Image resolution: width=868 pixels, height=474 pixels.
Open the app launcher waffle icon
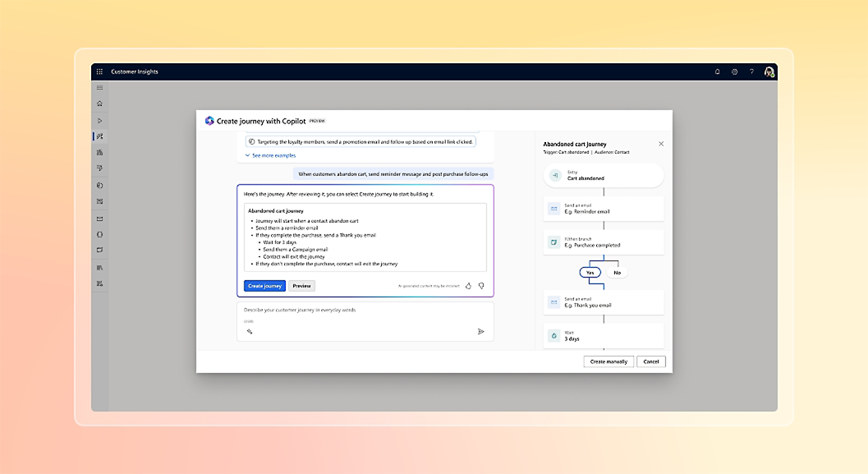(x=99, y=71)
